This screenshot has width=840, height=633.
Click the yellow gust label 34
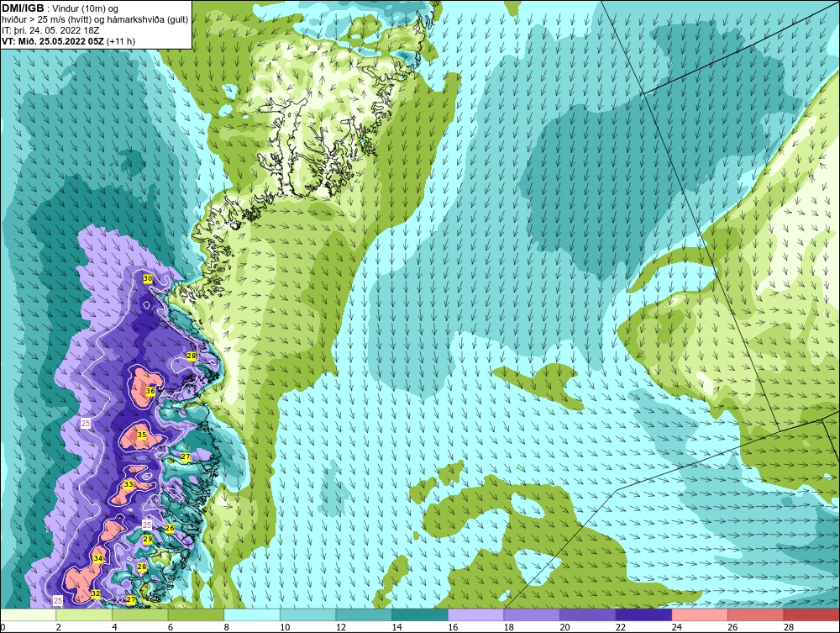[98, 558]
